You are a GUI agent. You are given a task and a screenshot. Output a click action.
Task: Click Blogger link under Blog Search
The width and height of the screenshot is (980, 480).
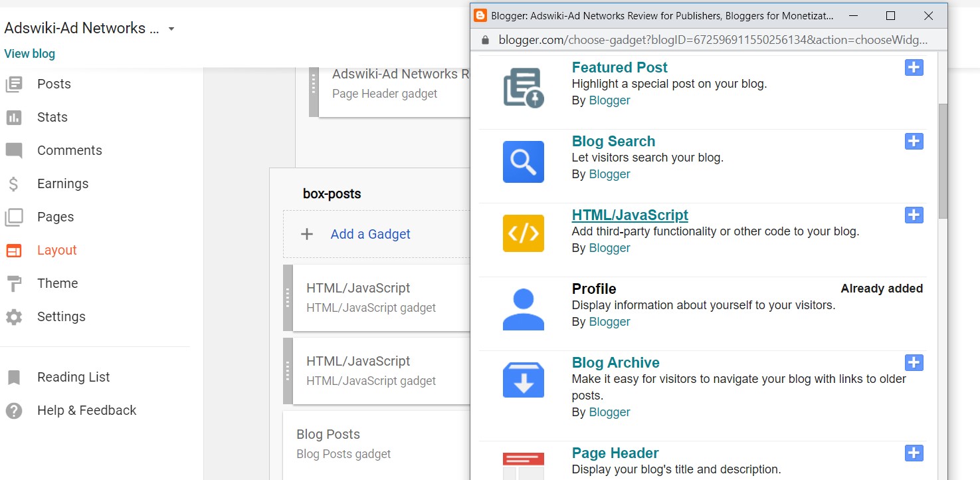click(x=609, y=174)
